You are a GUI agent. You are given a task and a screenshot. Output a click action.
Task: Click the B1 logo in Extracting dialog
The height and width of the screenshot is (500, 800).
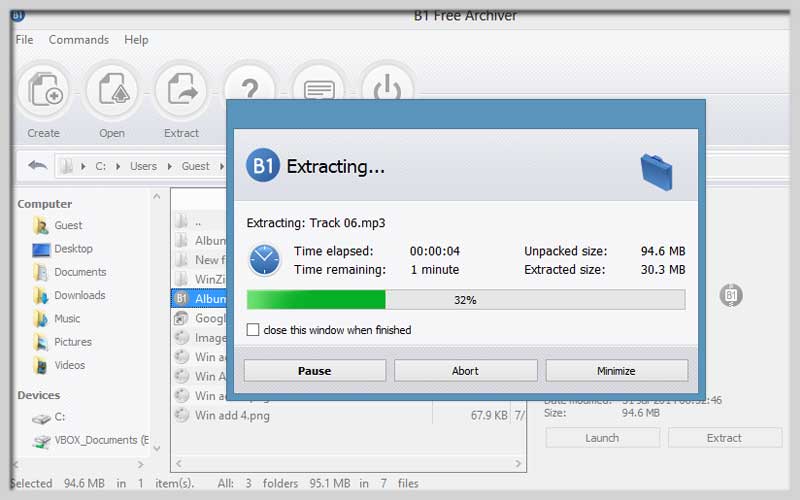[x=263, y=165]
